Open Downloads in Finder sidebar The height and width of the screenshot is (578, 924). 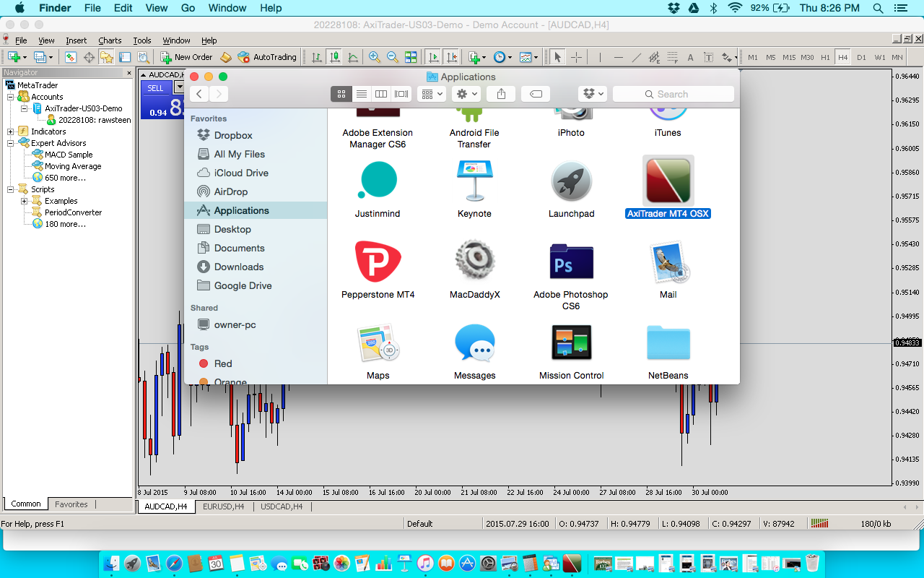click(x=239, y=267)
